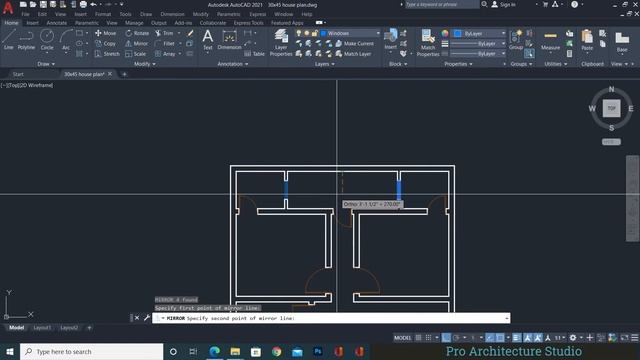
Task: Click the Erase tool icon
Action: [x=190, y=33]
